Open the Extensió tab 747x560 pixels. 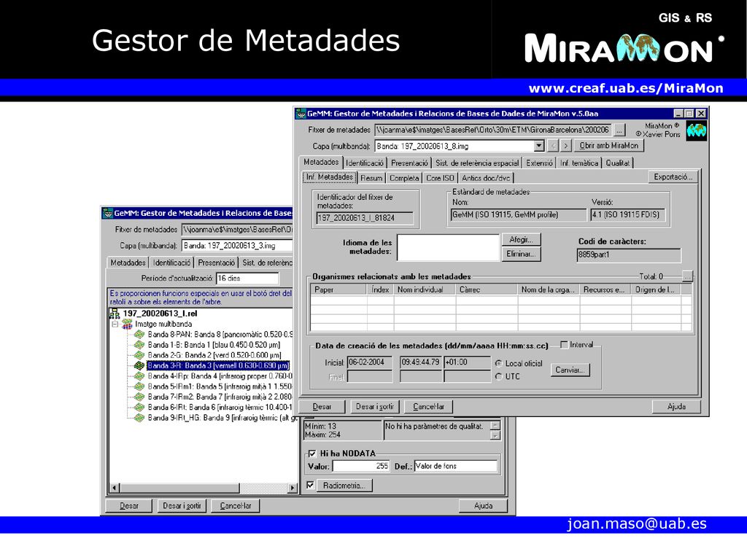[x=539, y=163]
